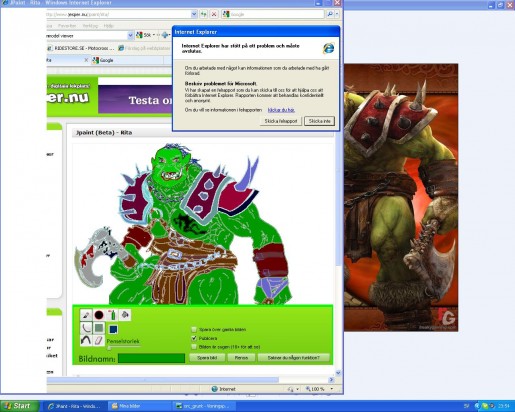Open the search provider options dropdown
515x412 pixels.
point(337,14)
